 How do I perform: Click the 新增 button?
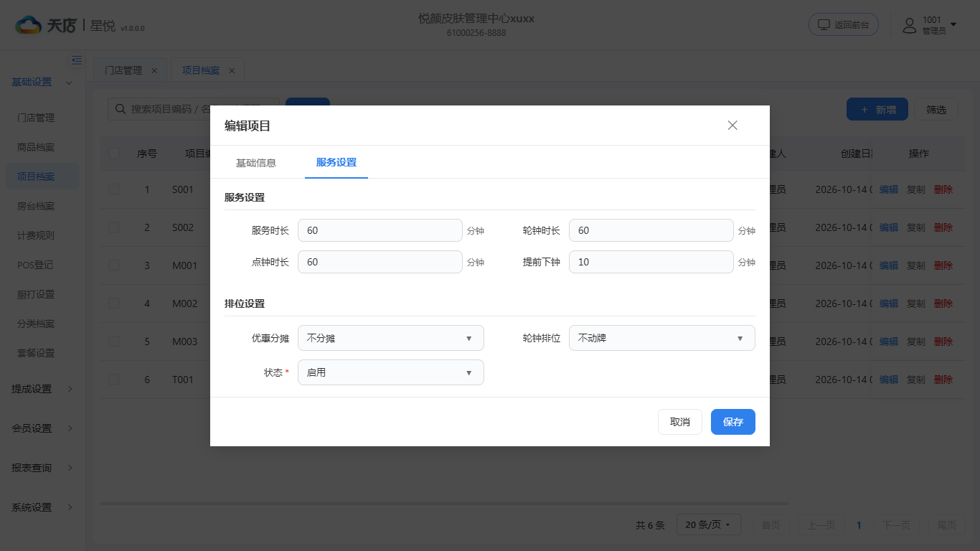[877, 110]
